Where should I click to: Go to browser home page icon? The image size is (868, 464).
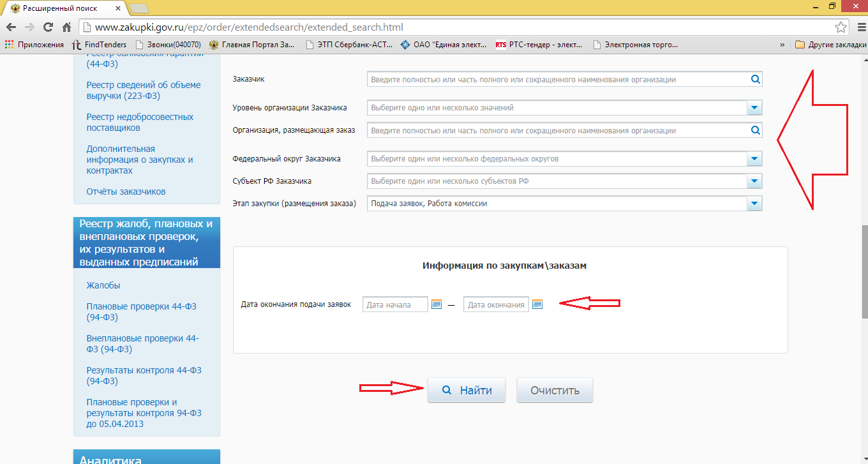66,27
